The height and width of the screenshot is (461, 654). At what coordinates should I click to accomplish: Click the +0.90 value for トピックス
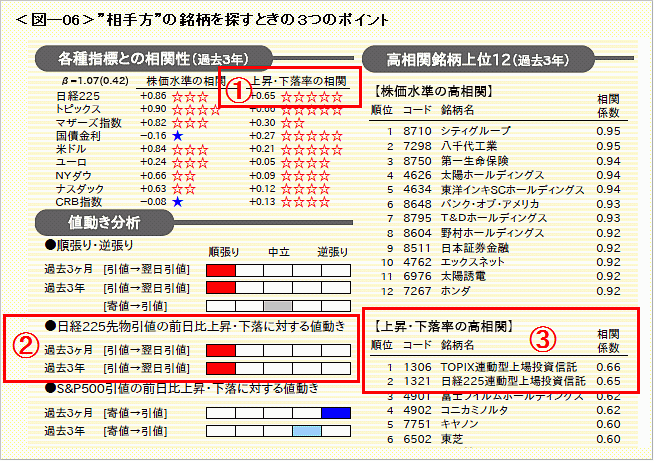click(x=153, y=109)
